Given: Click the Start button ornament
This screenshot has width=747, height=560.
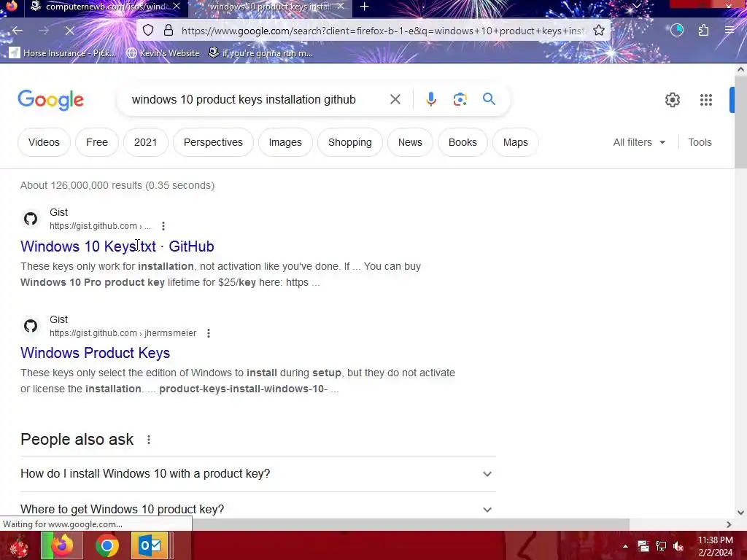Looking at the screenshot, I should (18, 546).
